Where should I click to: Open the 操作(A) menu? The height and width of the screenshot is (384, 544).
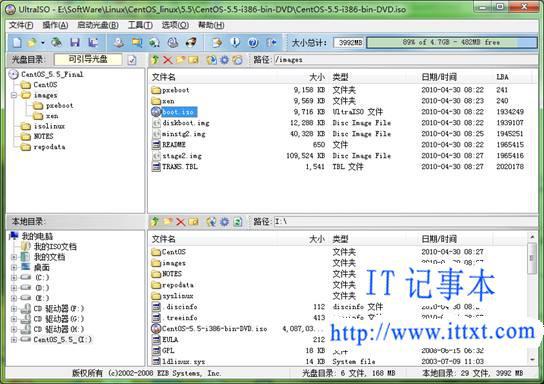pos(55,25)
